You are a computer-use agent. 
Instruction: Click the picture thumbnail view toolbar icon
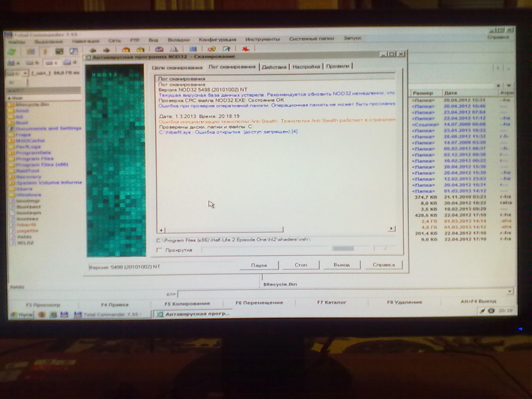coord(60,51)
